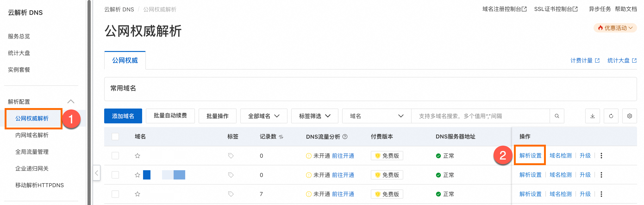This screenshot has height=205, width=644.
Task: Toggle the select-all header checkbox
Action: pyautogui.click(x=115, y=137)
